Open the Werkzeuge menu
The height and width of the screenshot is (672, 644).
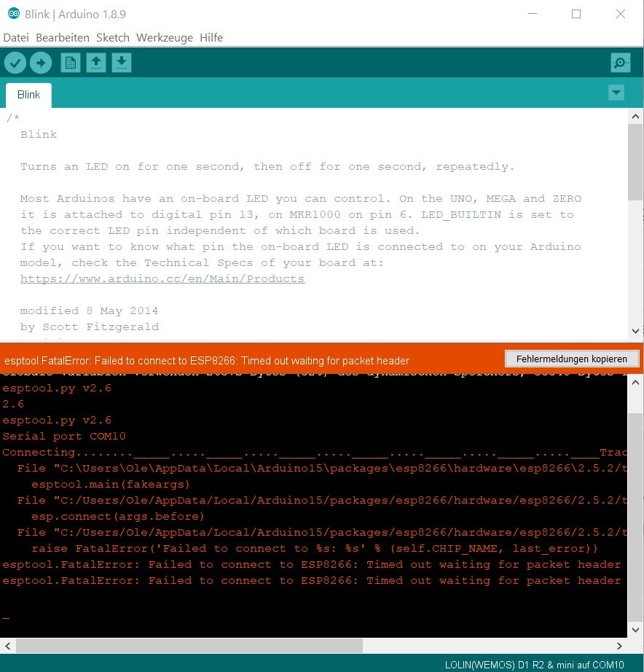(165, 38)
